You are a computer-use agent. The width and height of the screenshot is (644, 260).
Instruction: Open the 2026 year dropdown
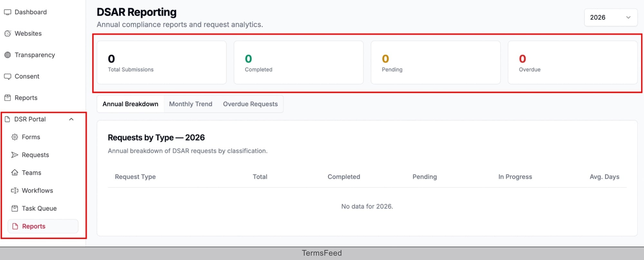click(611, 17)
